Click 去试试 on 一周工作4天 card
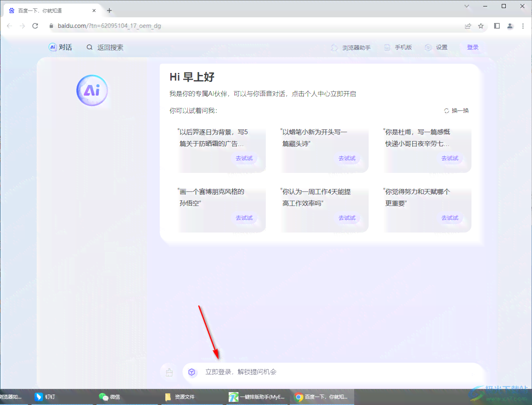This screenshot has width=532, height=405. pyautogui.click(x=347, y=218)
